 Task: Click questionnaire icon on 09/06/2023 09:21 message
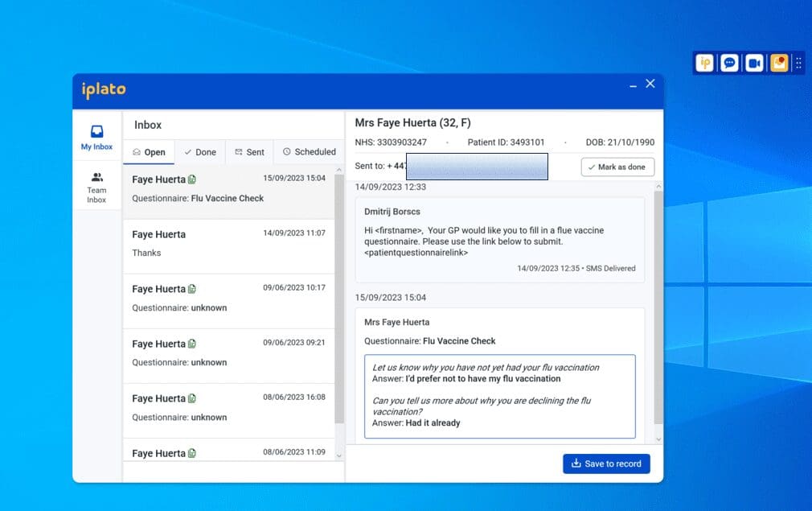[x=192, y=344]
